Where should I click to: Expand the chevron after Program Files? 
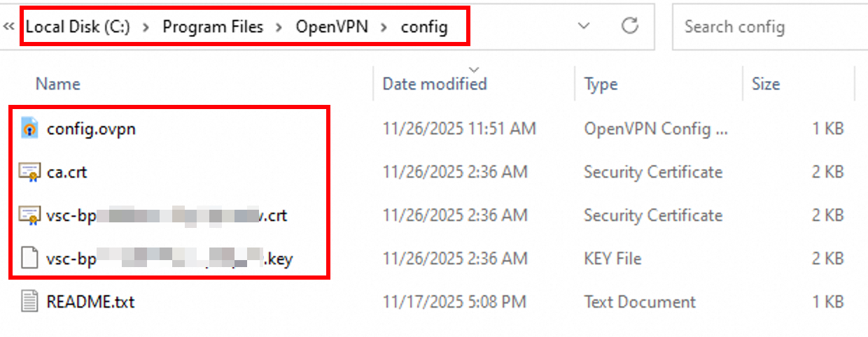click(279, 27)
